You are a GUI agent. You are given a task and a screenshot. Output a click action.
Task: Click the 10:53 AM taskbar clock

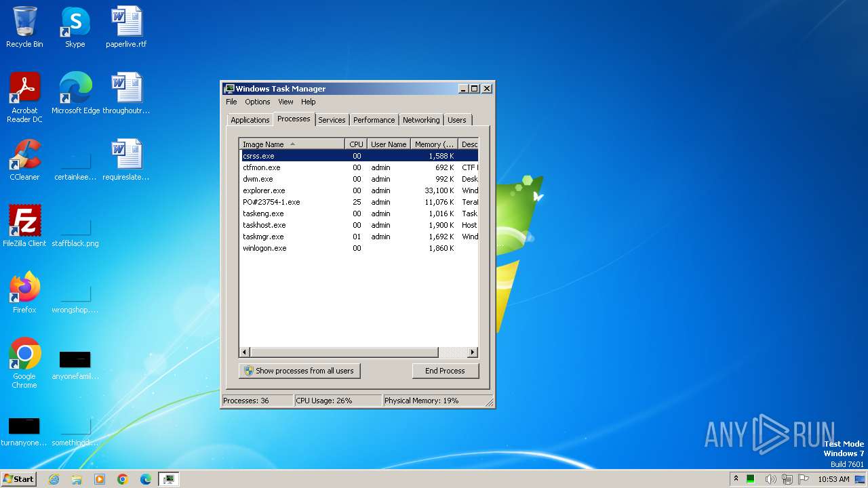(833, 479)
